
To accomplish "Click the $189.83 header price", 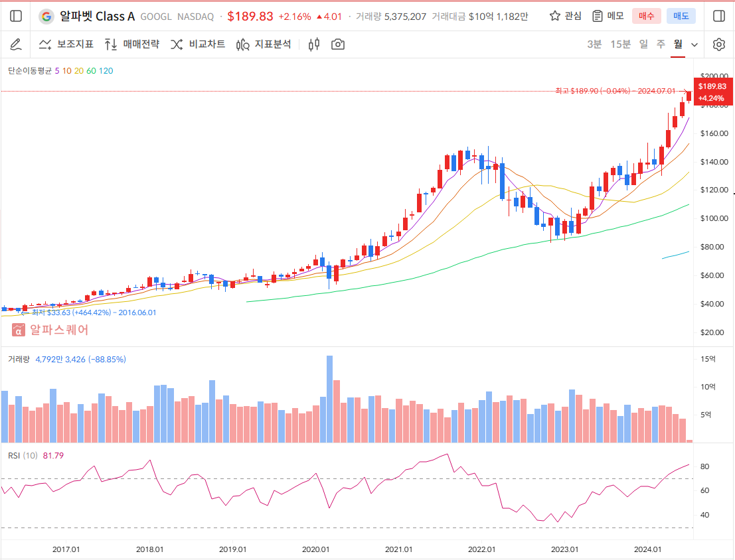I will coord(250,17).
